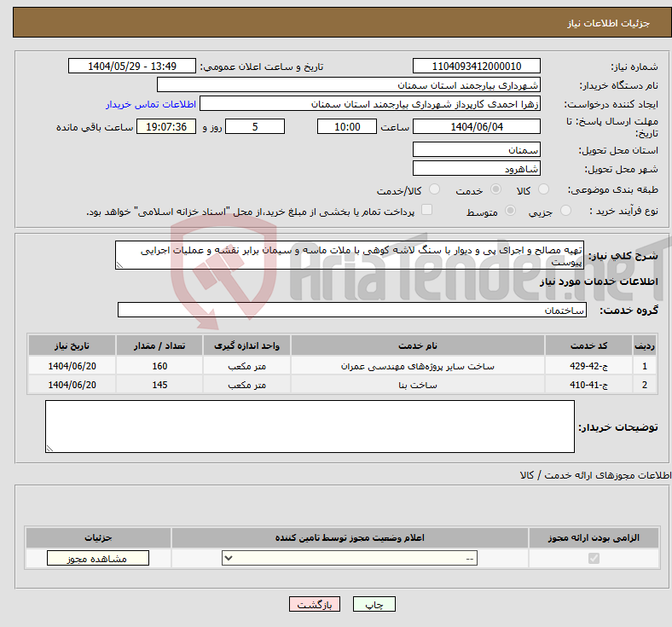The image size is (672, 627).
Task: Click the need date cell in row 1
Action: click(x=72, y=366)
